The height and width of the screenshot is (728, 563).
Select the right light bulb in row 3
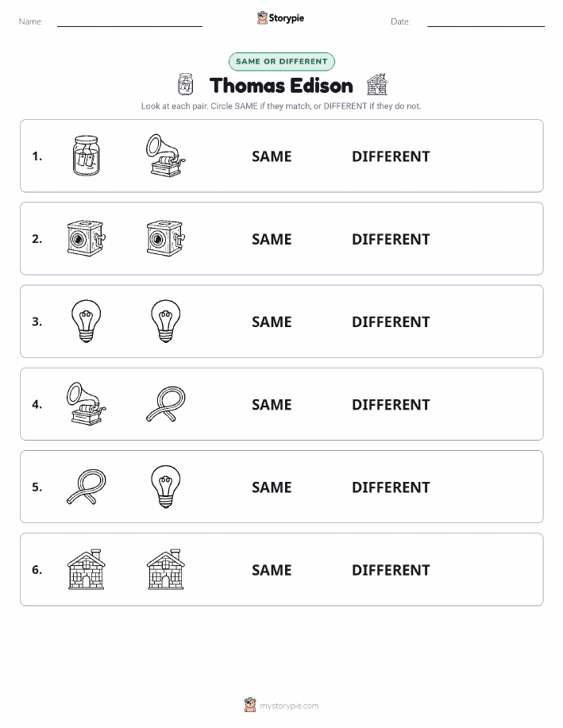click(x=166, y=322)
